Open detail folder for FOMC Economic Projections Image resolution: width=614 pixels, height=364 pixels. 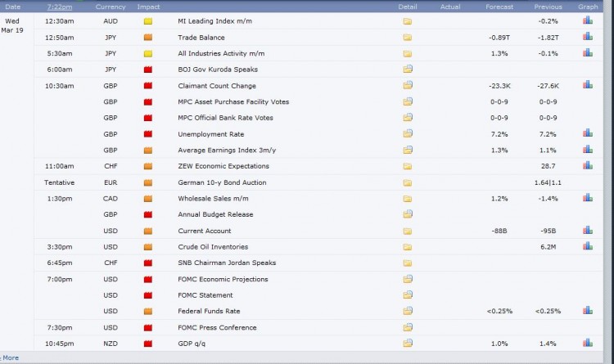coord(408,279)
